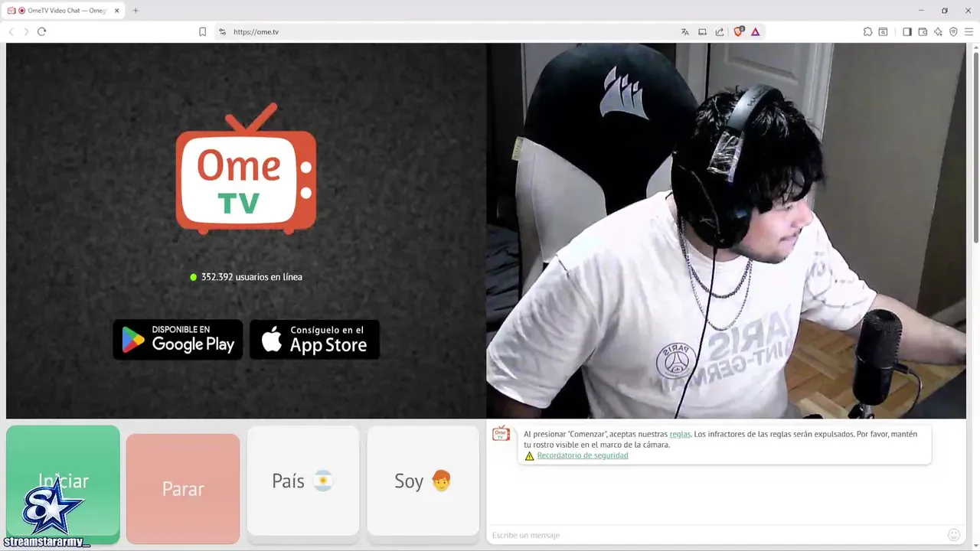980x551 pixels.
Task: Open Brave VPN shield icon
Action: pyautogui.click(x=953, y=31)
